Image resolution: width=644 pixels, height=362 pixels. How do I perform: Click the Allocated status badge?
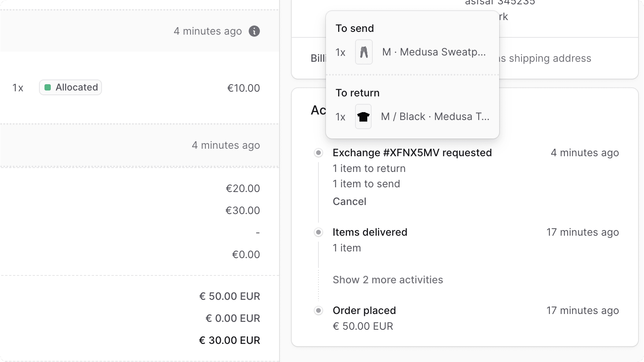[x=70, y=87]
